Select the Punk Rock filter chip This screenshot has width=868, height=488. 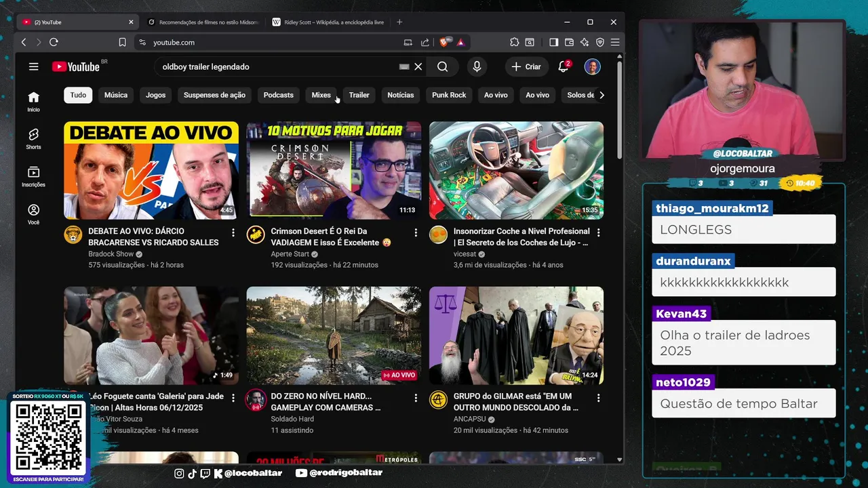pos(449,95)
